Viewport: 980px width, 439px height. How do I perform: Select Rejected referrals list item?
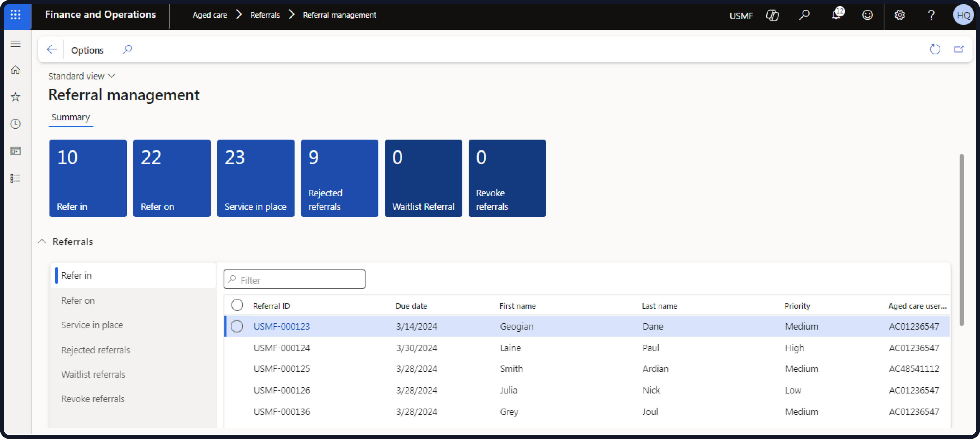(134, 350)
